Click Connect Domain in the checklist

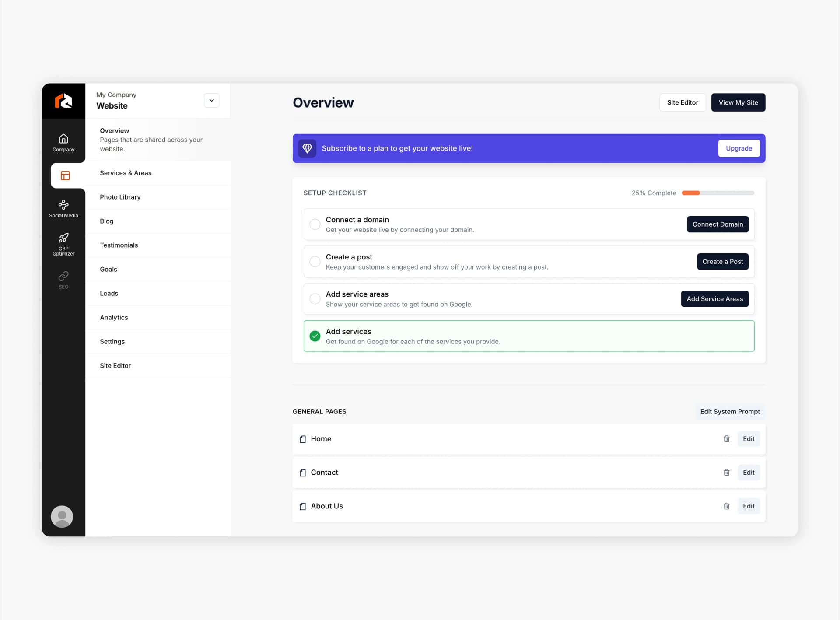pos(717,224)
